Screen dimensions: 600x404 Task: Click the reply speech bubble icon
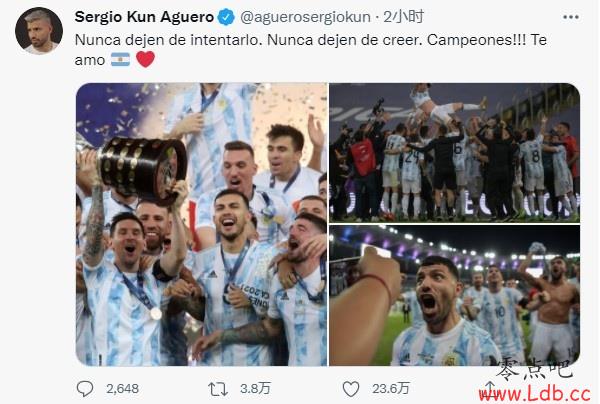click(x=85, y=388)
